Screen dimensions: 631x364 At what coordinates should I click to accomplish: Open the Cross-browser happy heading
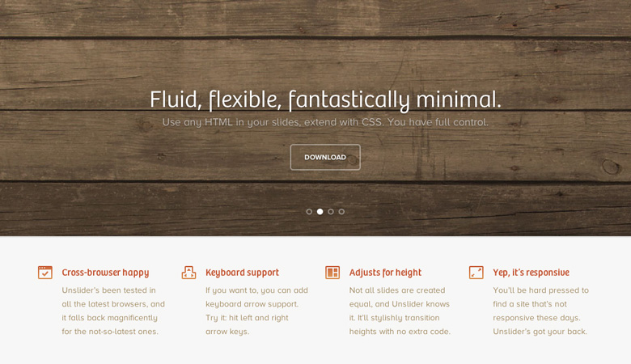click(x=105, y=273)
